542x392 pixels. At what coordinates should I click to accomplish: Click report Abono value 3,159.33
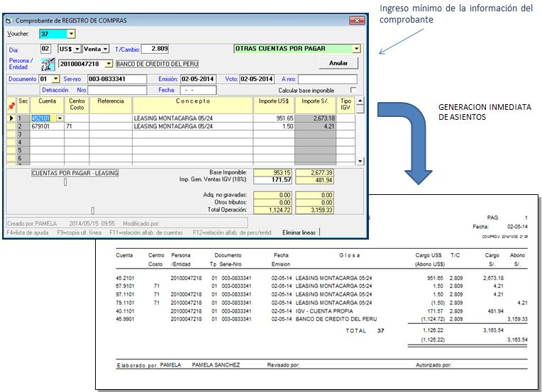(517, 319)
